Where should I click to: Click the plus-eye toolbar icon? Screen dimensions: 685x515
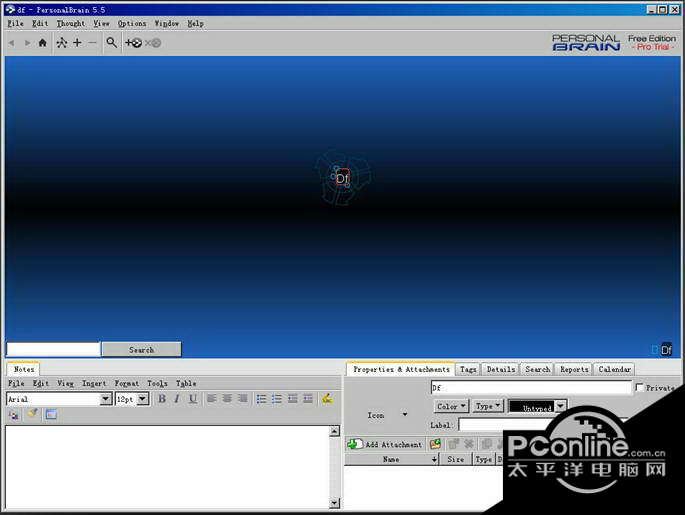pos(134,43)
